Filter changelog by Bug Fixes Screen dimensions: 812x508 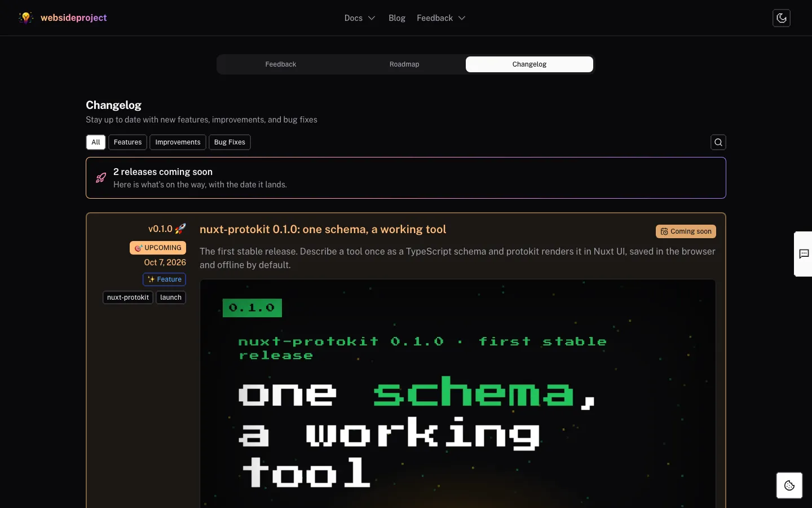[230, 142]
